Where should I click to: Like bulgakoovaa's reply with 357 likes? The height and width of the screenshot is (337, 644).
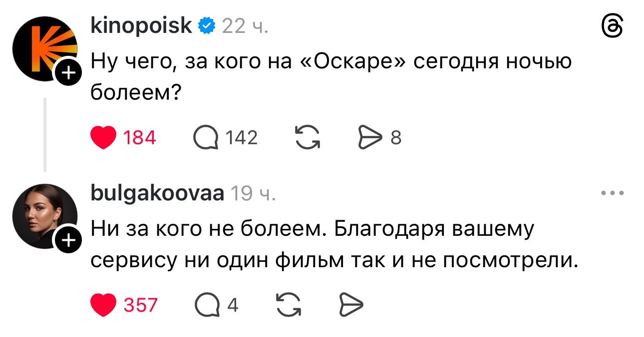point(104,305)
